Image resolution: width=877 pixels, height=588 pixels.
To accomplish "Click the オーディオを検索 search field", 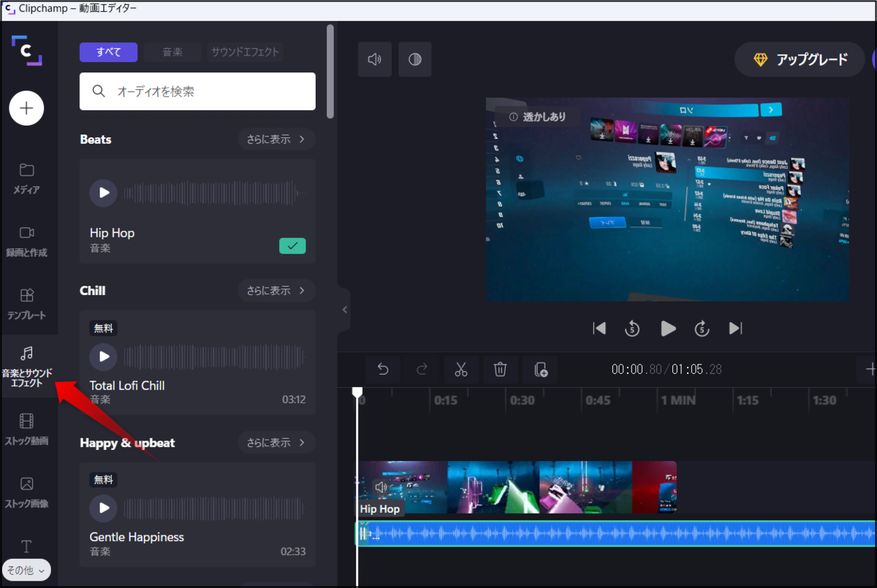I will pos(197,91).
